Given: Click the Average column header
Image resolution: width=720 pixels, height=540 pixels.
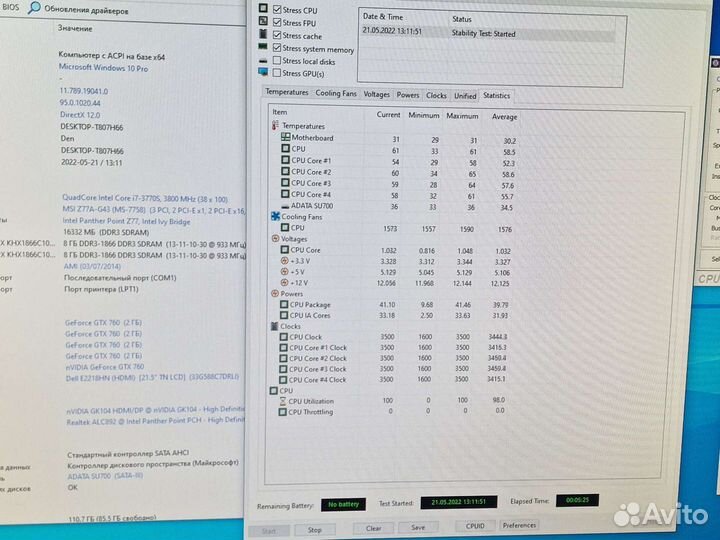Looking at the screenshot, I should coord(504,117).
